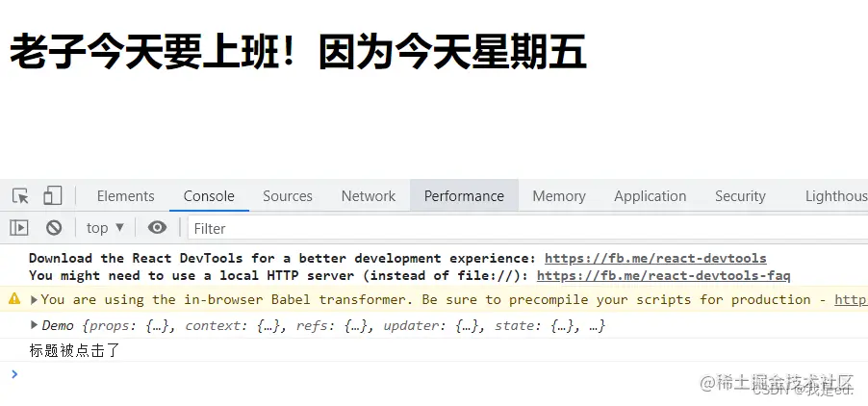This screenshot has height=406, width=868.
Task: Open the Lighthouse tab
Action: [x=836, y=196]
